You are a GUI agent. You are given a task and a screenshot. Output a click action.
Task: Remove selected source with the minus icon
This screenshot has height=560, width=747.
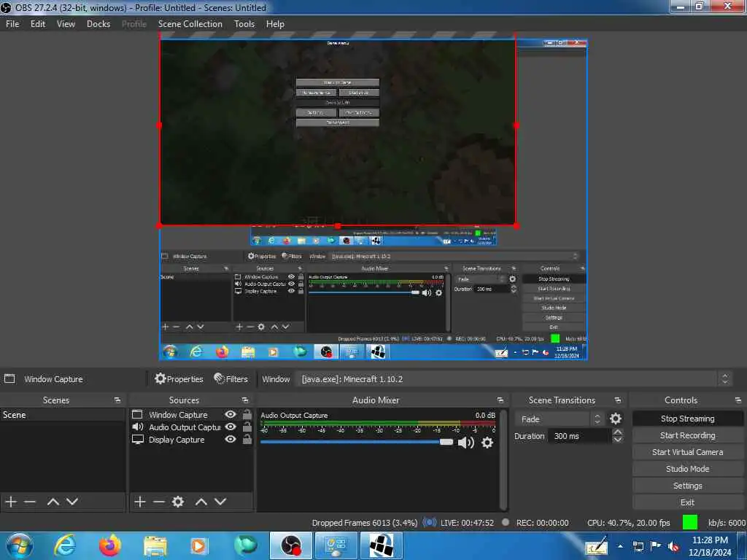click(x=158, y=502)
